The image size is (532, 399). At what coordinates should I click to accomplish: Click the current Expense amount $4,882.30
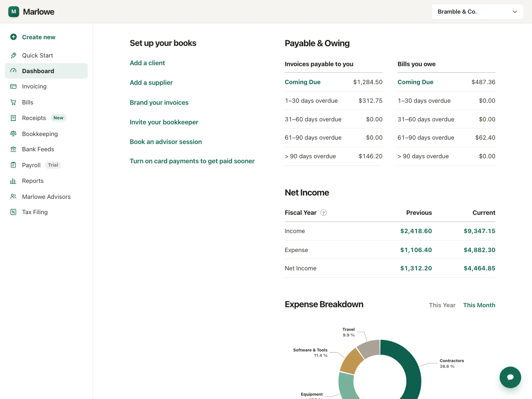tap(479, 250)
